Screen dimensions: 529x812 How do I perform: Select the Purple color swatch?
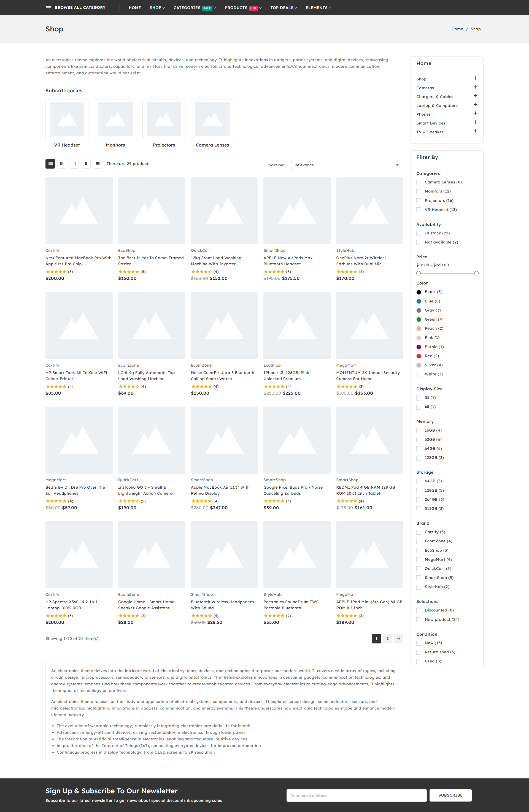pyautogui.click(x=419, y=347)
